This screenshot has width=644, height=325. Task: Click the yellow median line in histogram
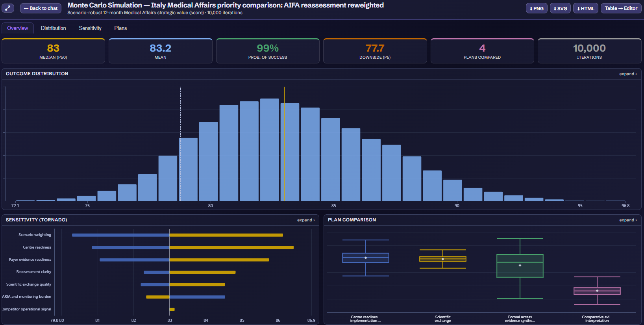[x=284, y=144]
